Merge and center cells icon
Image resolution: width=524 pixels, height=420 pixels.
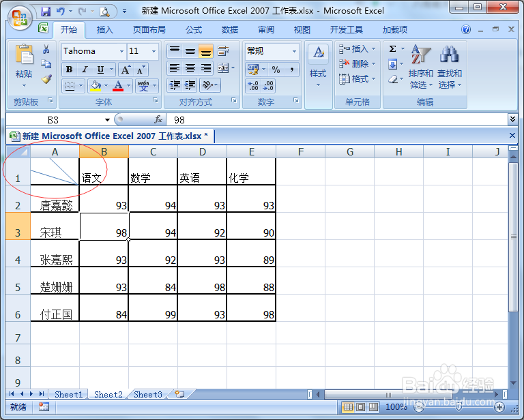(x=222, y=68)
